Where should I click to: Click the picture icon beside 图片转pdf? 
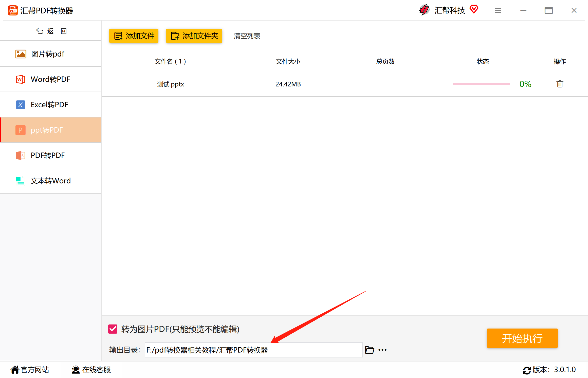pyautogui.click(x=21, y=54)
